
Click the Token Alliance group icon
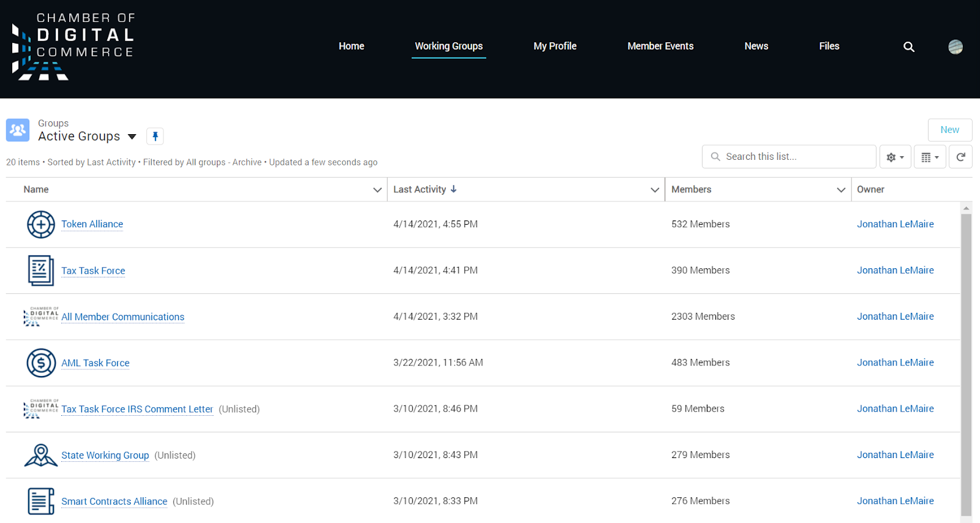coord(41,225)
